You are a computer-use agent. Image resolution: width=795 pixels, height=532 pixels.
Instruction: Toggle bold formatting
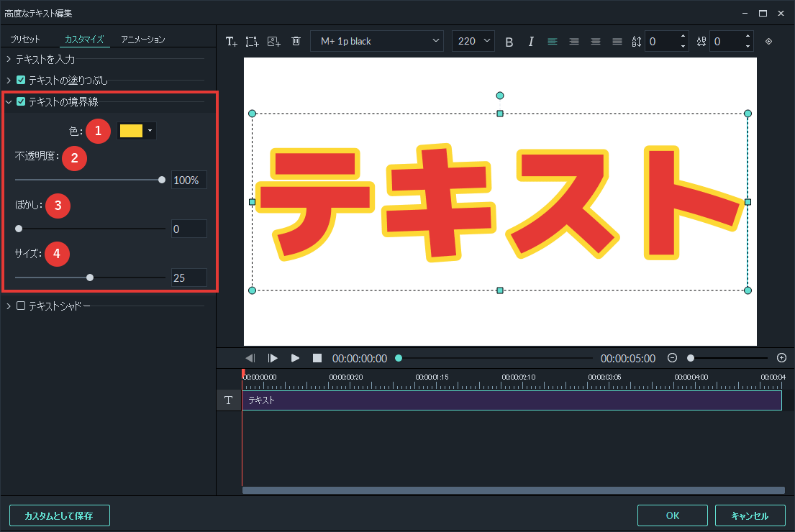tap(509, 42)
